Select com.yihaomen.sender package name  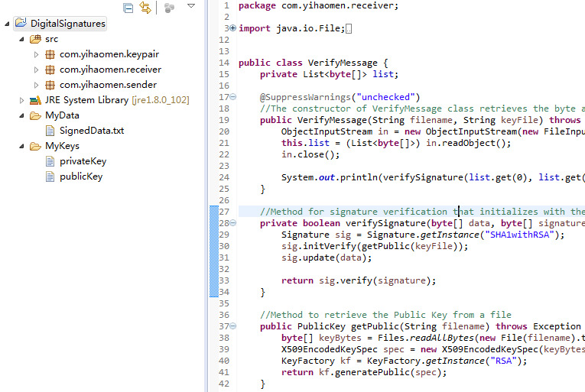tap(108, 85)
